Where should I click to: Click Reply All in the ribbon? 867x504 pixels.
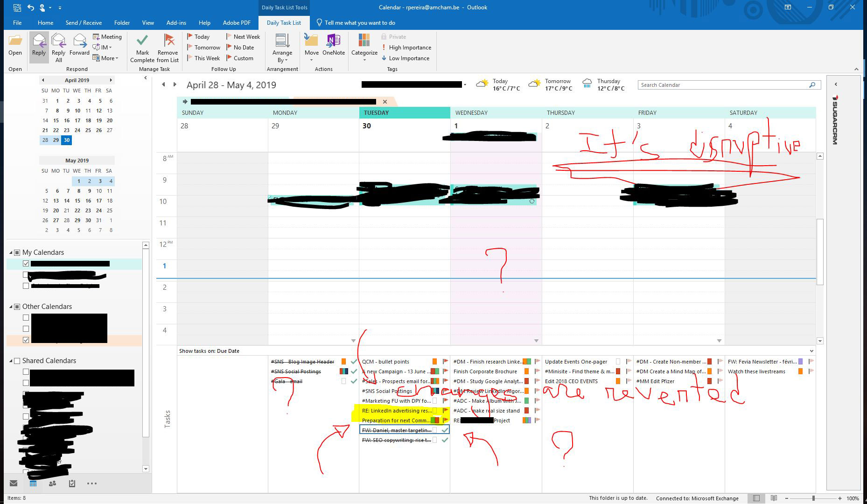58,48
